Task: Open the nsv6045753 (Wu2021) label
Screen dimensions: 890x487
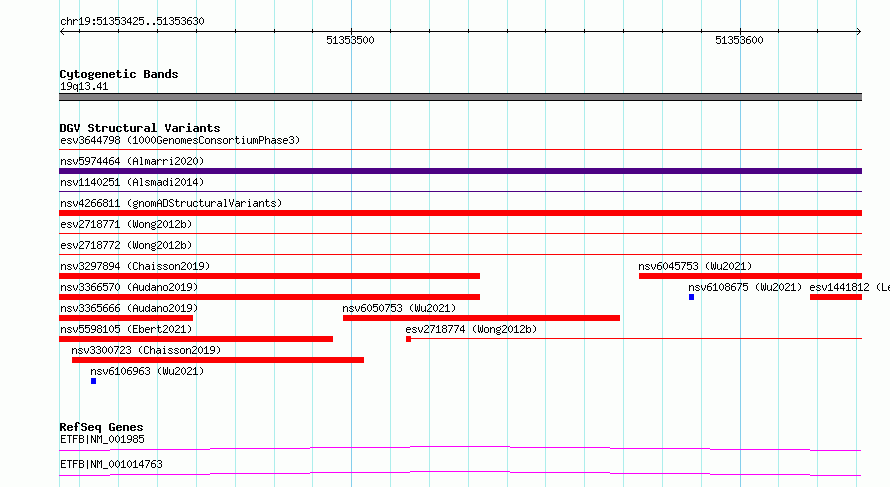Action: pos(695,266)
